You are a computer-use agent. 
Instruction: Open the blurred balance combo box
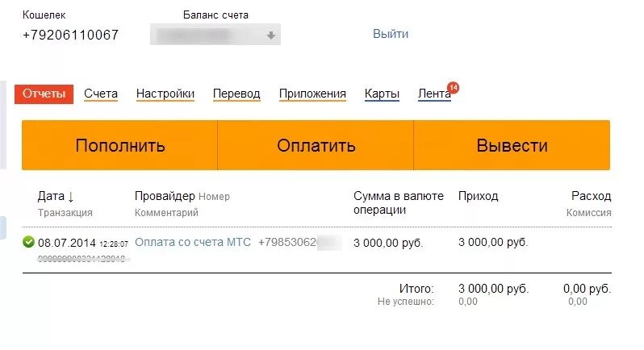click(215, 35)
